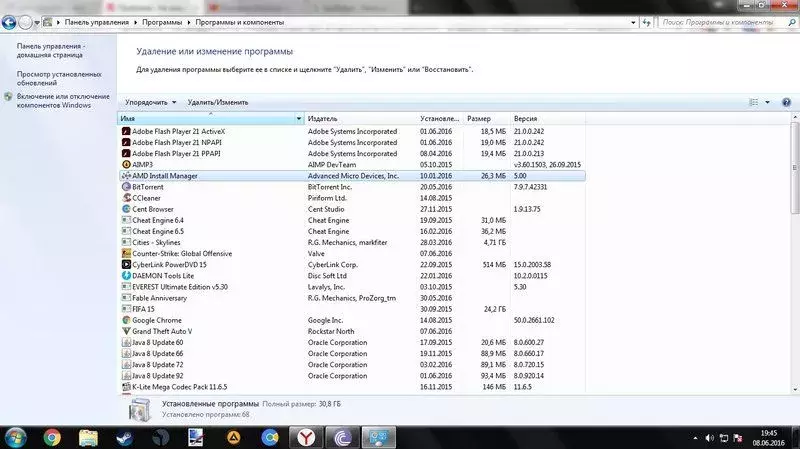Show hidden system tray icons
This screenshot has height=449, width=800.
coord(695,438)
